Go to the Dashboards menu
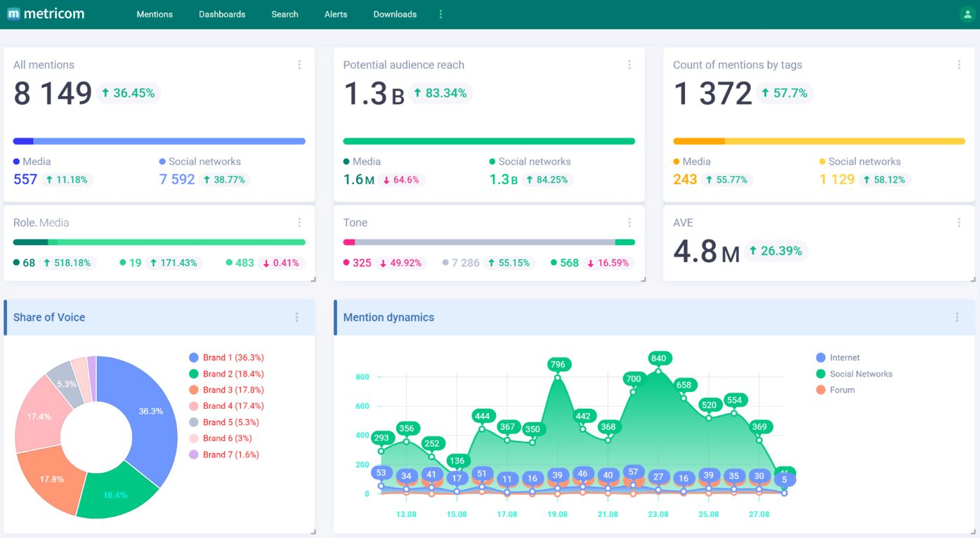Viewport: 980px width, 538px height. click(x=222, y=14)
